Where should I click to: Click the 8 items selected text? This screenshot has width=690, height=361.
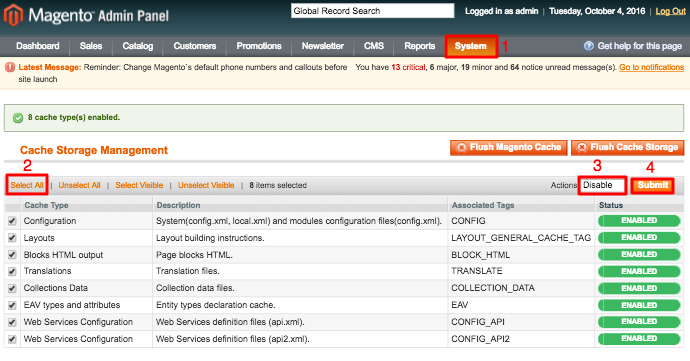point(278,185)
